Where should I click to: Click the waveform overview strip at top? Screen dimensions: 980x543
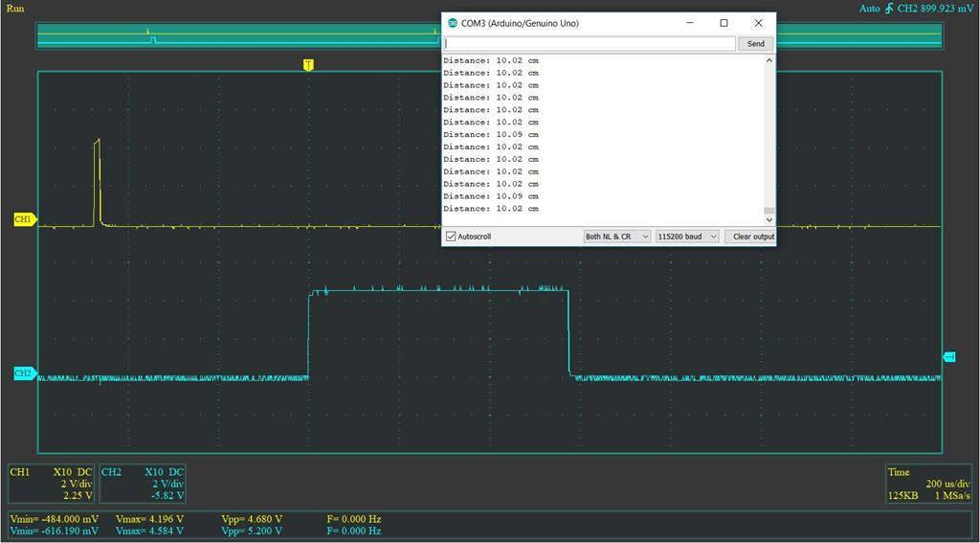pyautogui.click(x=489, y=35)
